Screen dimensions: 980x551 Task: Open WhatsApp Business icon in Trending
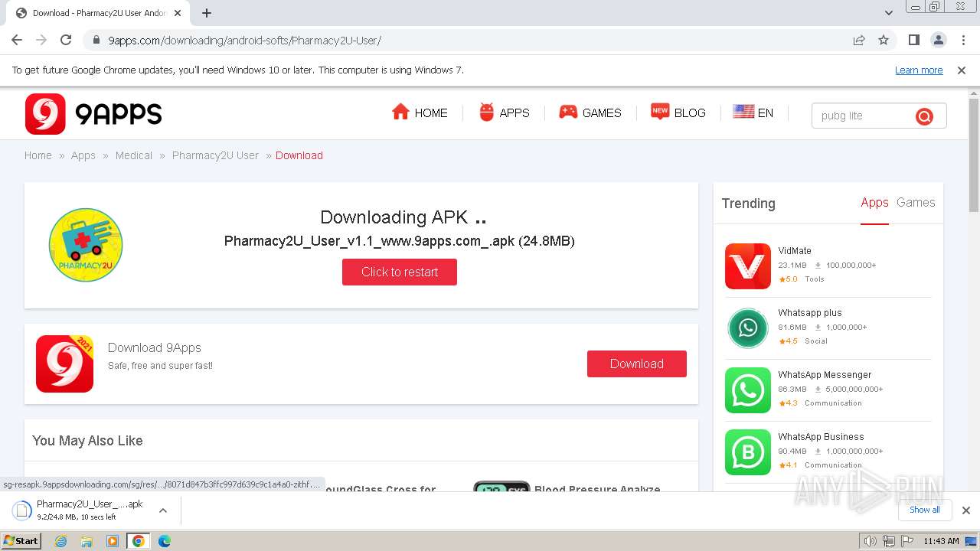(x=748, y=452)
